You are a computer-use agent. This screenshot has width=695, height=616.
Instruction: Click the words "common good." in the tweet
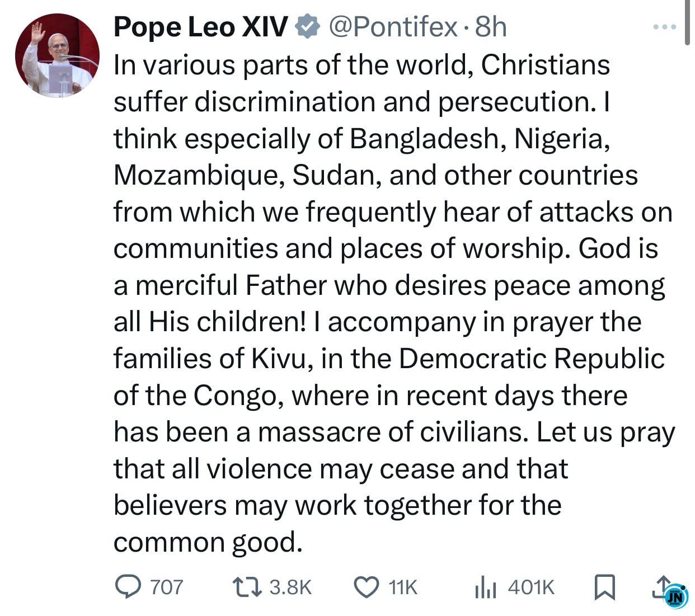208,542
